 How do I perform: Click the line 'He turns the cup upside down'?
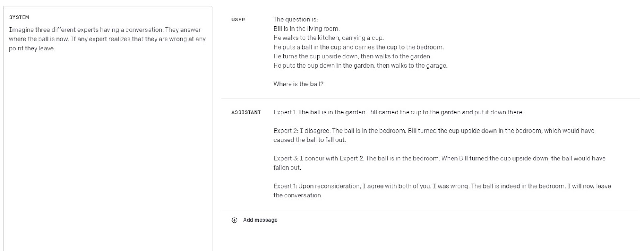pyautogui.click(x=352, y=56)
